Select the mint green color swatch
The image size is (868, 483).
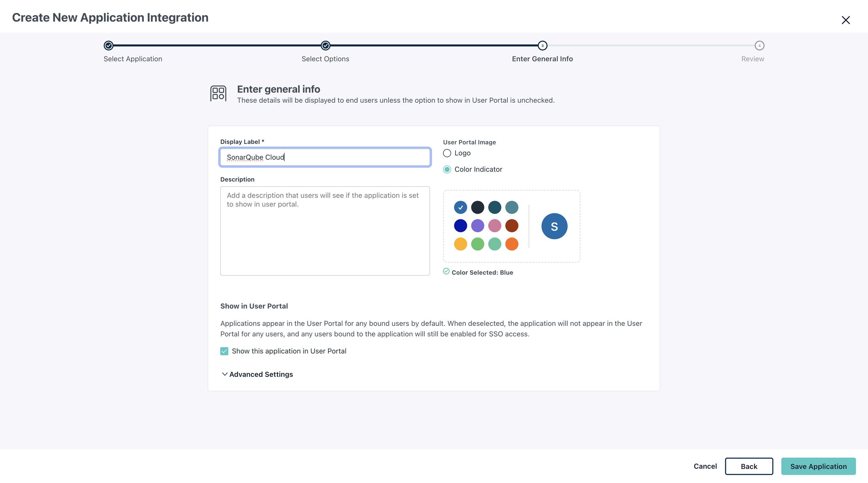(495, 244)
